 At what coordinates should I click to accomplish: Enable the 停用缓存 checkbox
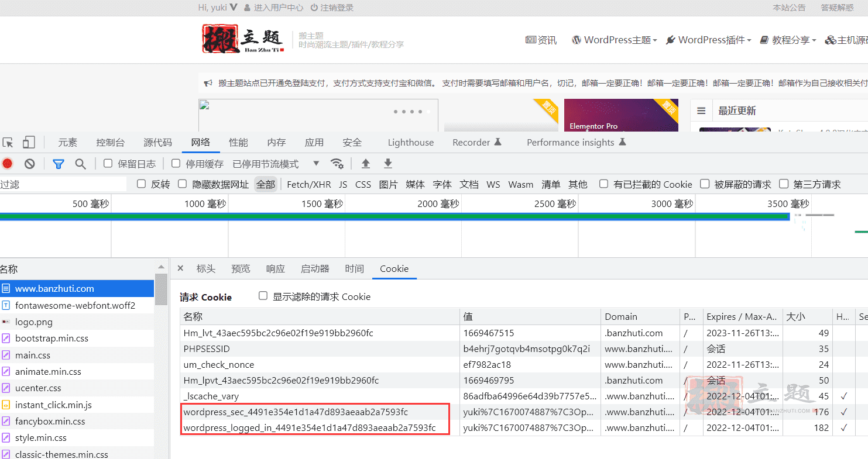[x=176, y=163]
